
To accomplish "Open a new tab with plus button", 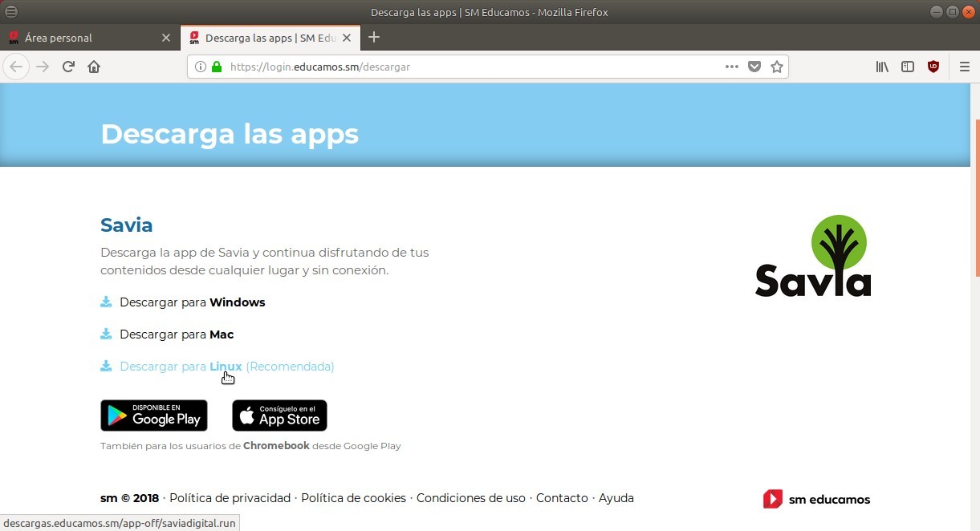I will tap(373, 37).
